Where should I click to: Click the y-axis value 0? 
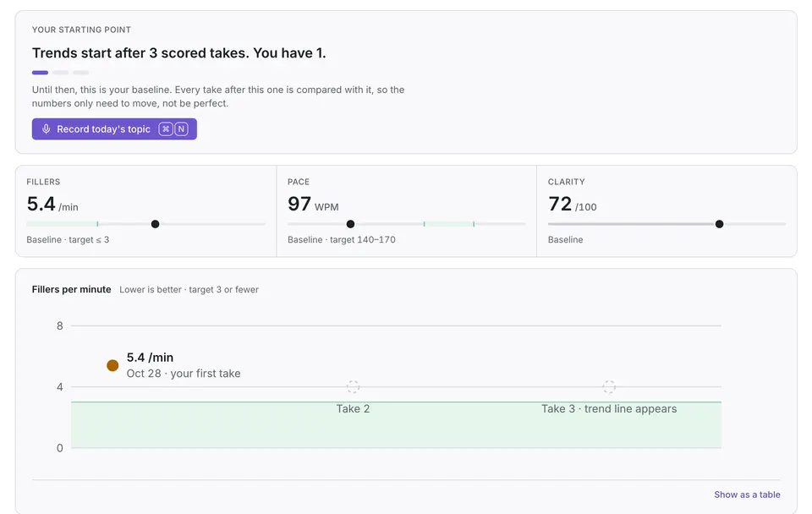click(x=59, y=448)
